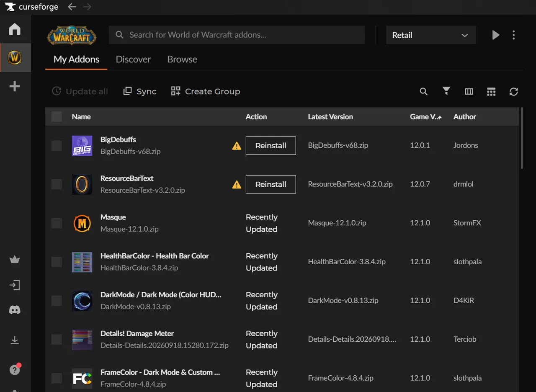
Task: Reinstall the ResourceBarText addon
Action: [271, 184]
